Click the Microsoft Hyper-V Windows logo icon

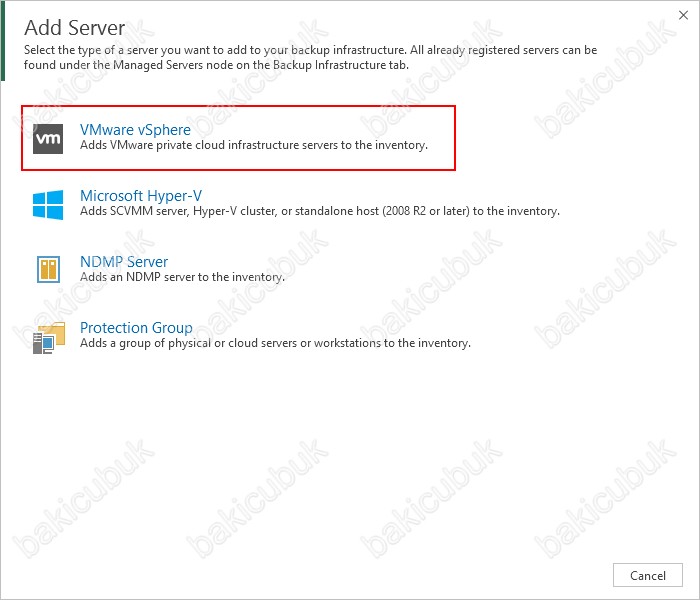click(x=48, y=204)
